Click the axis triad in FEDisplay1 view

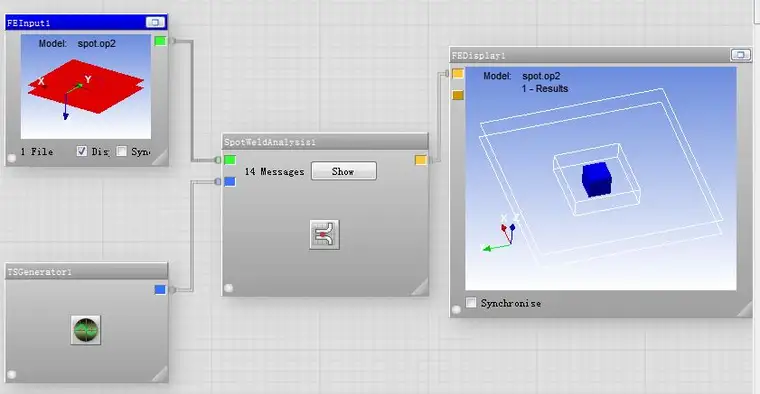click(501, 233)
